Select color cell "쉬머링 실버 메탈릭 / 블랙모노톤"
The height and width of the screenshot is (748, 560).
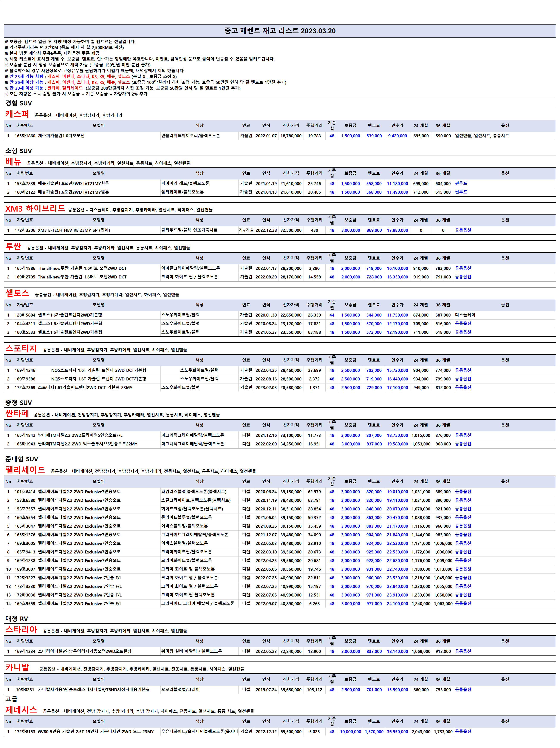tap(192, 651)
